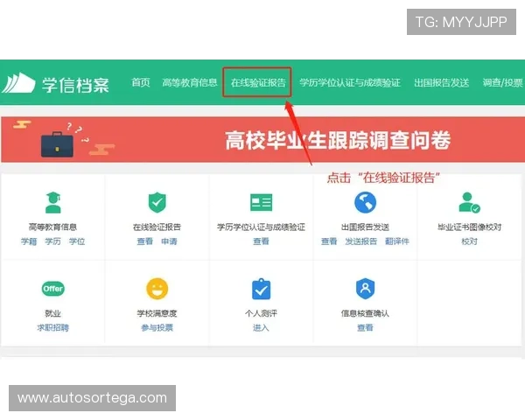Click 校对 under 毕业证书图像校对
The height and width of the screenshot is (420, 525).
(x=469, y=241)
